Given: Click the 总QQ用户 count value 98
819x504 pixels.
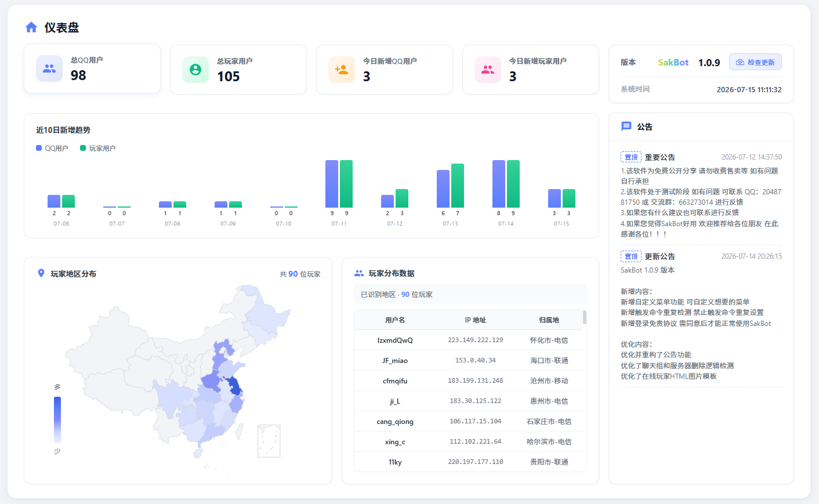Looking at the screenshot, I should [78, 75].
